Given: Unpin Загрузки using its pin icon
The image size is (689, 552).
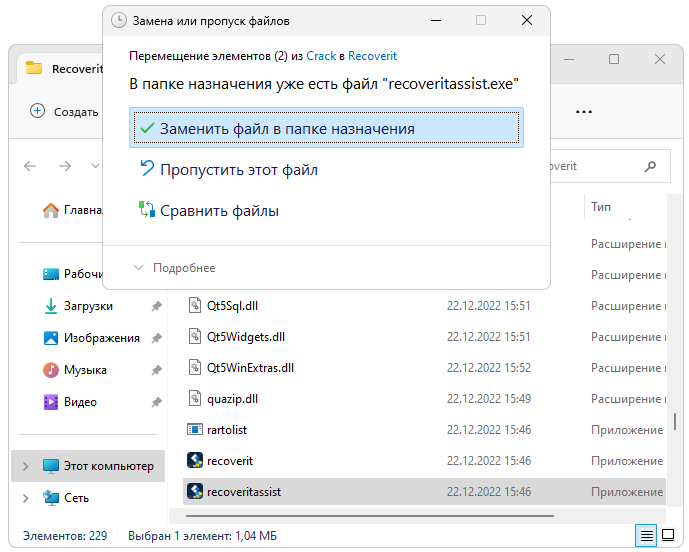Looking at the screenshot, I should point(156,306).
